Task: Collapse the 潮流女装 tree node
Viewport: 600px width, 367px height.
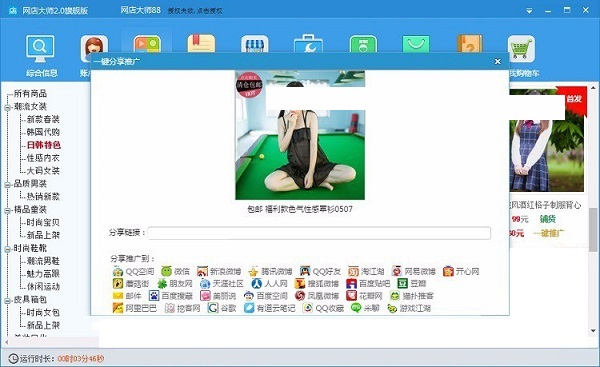Action: [x=7, y=108]
